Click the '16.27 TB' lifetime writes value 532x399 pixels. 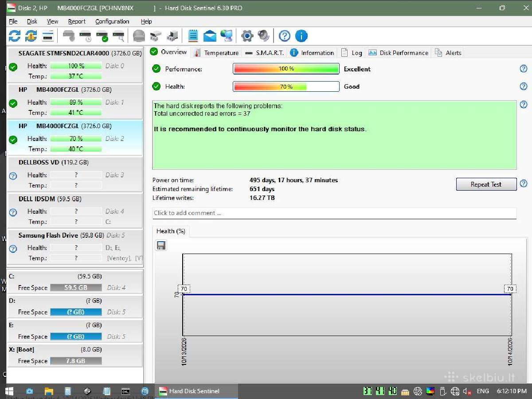(x=262, y=198)
